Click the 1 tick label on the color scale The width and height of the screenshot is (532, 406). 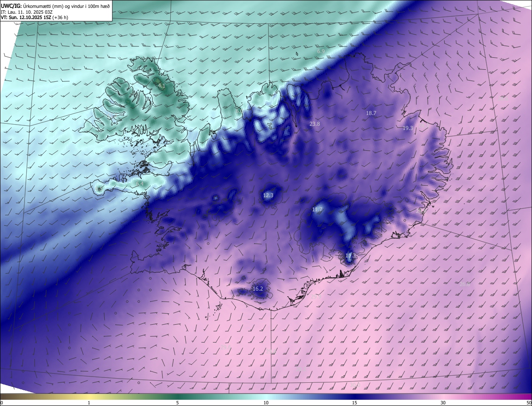[x=89, y=403]
